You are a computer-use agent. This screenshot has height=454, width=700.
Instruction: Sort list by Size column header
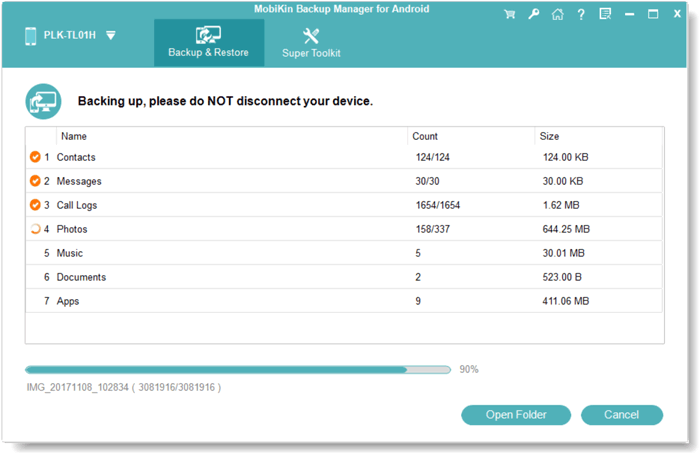552,136
